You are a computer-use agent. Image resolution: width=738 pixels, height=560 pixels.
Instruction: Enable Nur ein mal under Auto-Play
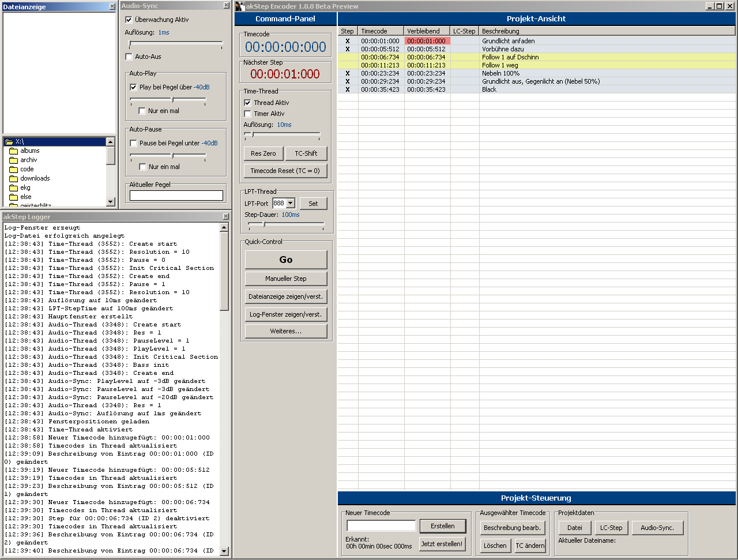coord(142,111)
